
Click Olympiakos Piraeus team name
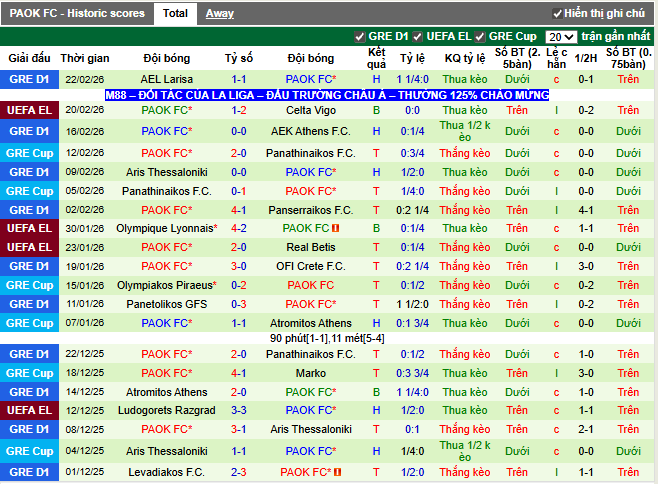pyautogui.click(x=167, y=285)
